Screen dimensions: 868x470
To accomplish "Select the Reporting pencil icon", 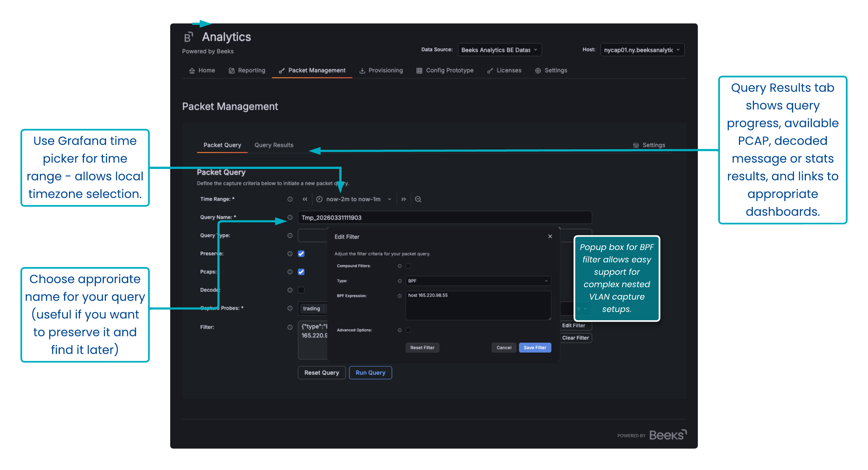I will pos(231,70).
